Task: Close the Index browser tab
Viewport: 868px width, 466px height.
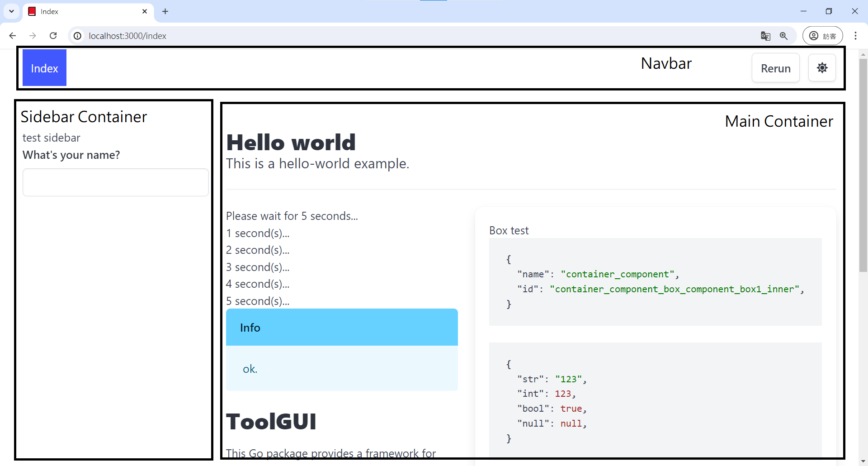Action: (x=145, y=11)
